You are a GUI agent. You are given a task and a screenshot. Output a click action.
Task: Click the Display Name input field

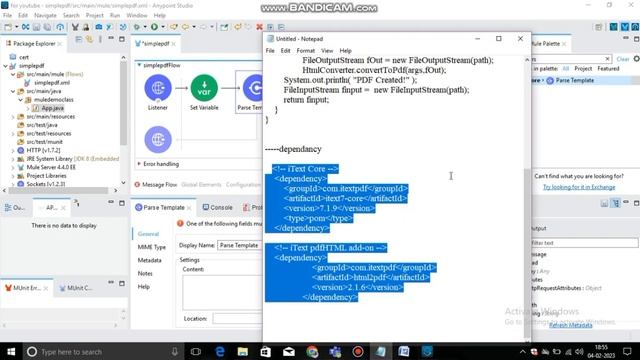240,245
